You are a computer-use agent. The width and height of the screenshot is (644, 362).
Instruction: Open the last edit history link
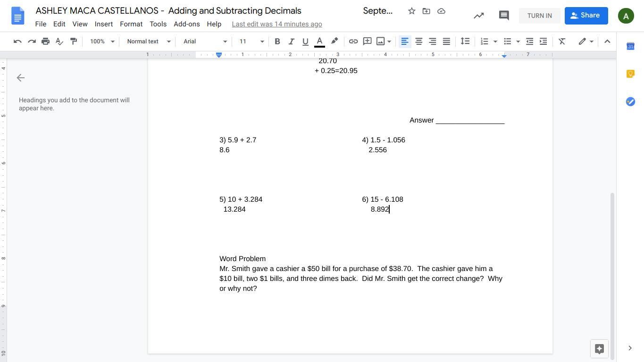pos(277,24)
